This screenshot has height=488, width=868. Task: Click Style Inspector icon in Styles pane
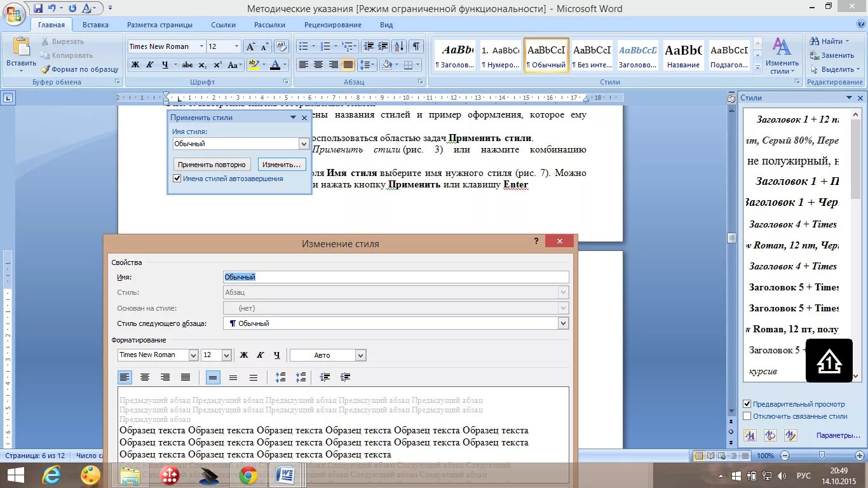[x=770, y=435]
